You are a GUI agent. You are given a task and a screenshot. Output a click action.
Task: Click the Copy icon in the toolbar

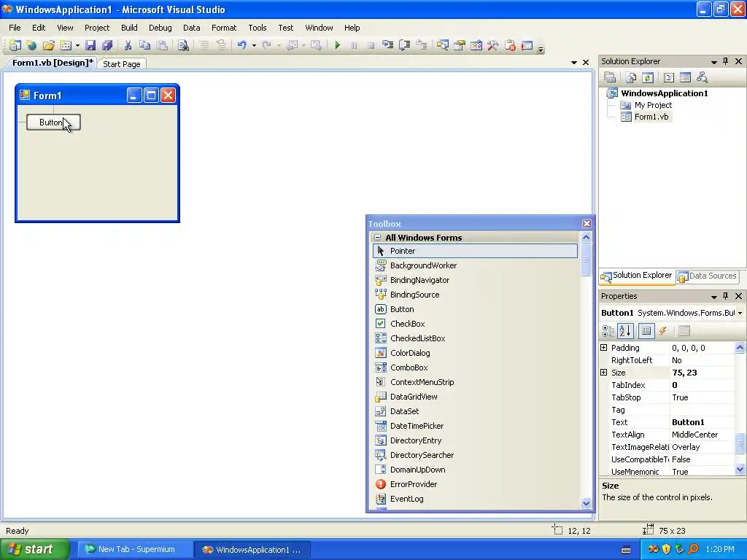[145, 45]
